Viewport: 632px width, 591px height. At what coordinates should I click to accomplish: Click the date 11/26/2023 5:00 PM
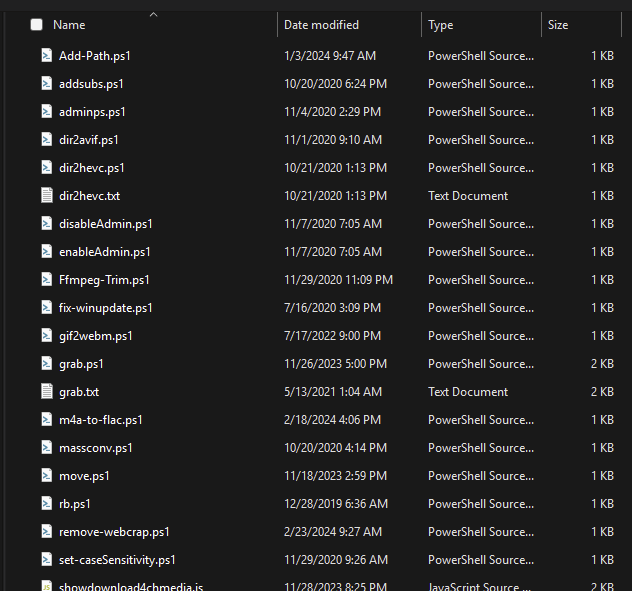click(335, 364)
